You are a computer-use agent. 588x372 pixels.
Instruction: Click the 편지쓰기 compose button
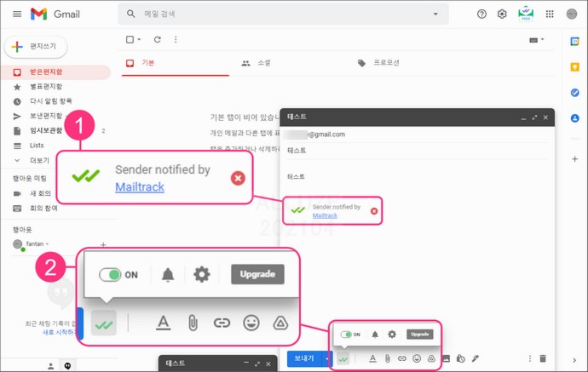click(36, 47)
